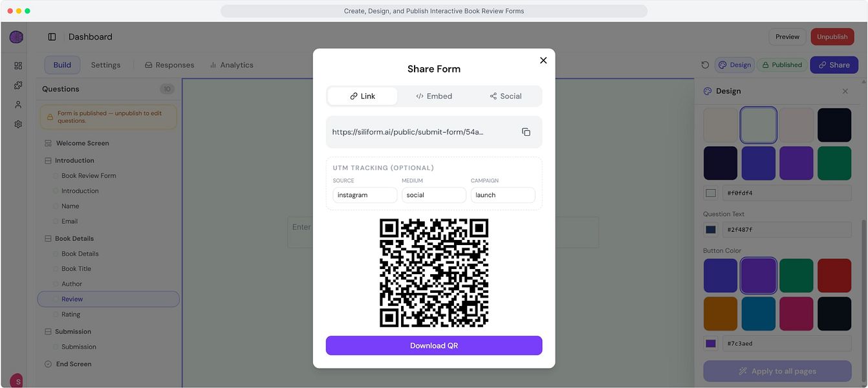This screenshot has width=868, height=388.
Task: Open the Preview button
Action: pyautogui.click(x=787, y=37)
